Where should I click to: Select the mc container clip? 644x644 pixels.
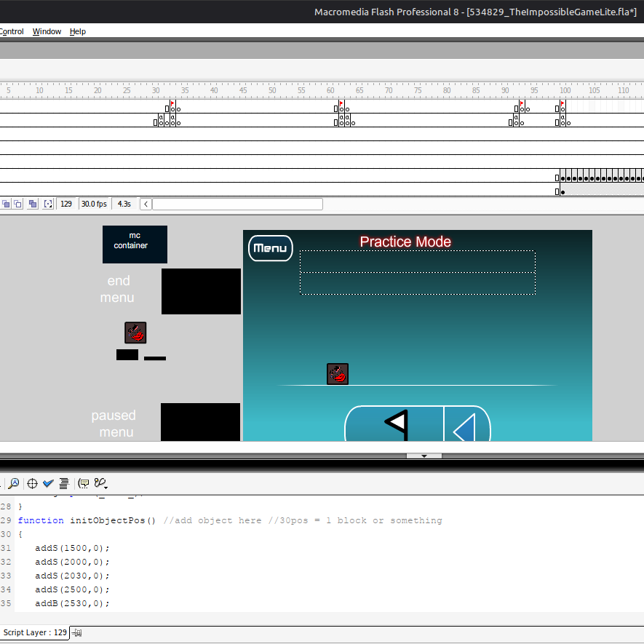click(135, 245)
